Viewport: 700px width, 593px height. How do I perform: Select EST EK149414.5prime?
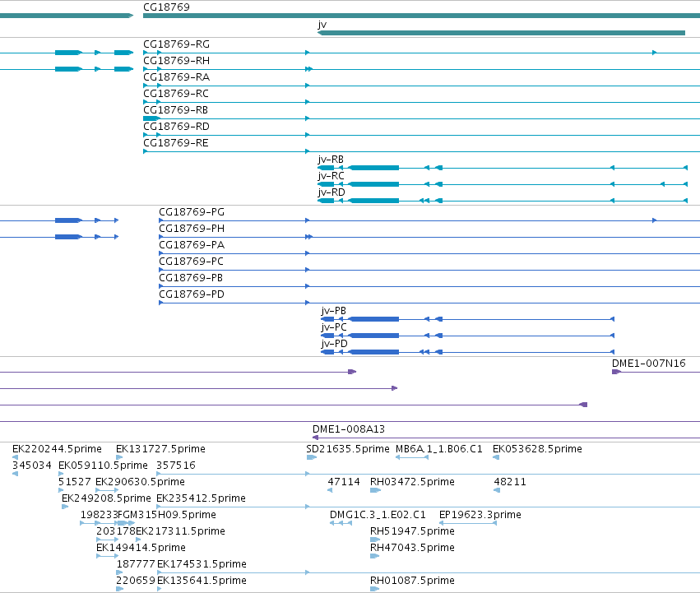tap(141, 548)
